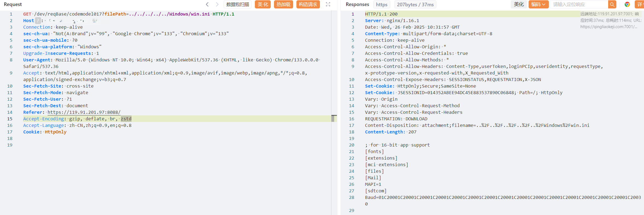
Task: Click the Server: nginx/1.16.1 line
Action: 392,20
